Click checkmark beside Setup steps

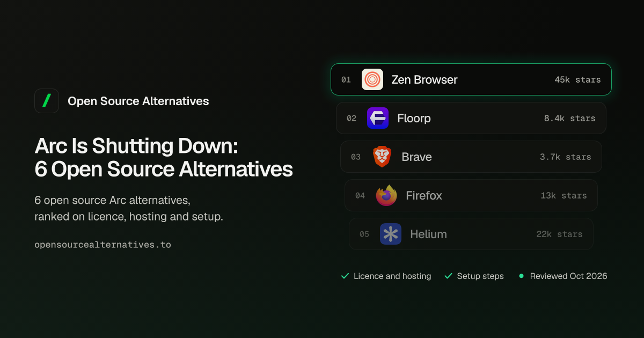pos(449,276)
